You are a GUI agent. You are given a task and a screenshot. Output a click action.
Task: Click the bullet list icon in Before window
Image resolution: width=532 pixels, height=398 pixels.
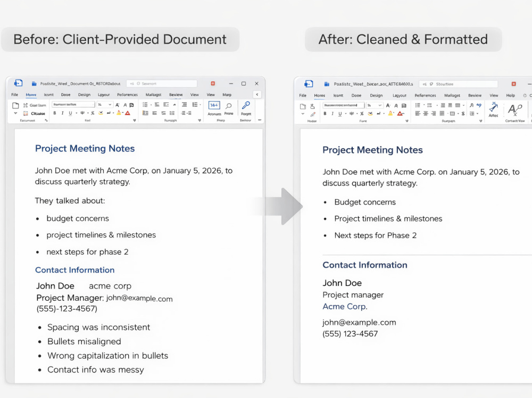point(145,105)
